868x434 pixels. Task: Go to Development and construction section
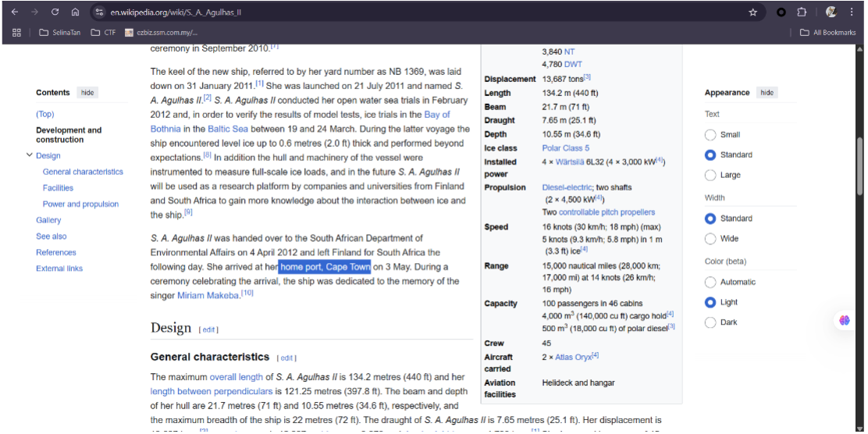pos(69,134)
